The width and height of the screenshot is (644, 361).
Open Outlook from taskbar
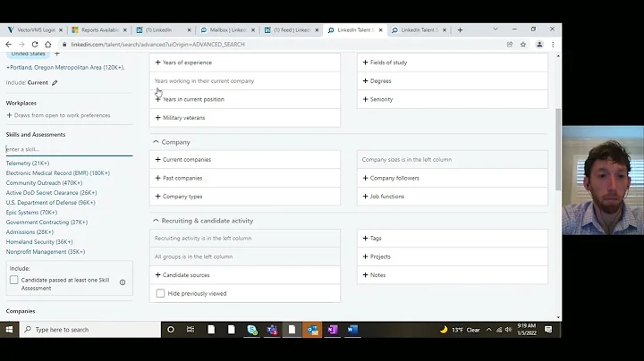click(312, 330)
